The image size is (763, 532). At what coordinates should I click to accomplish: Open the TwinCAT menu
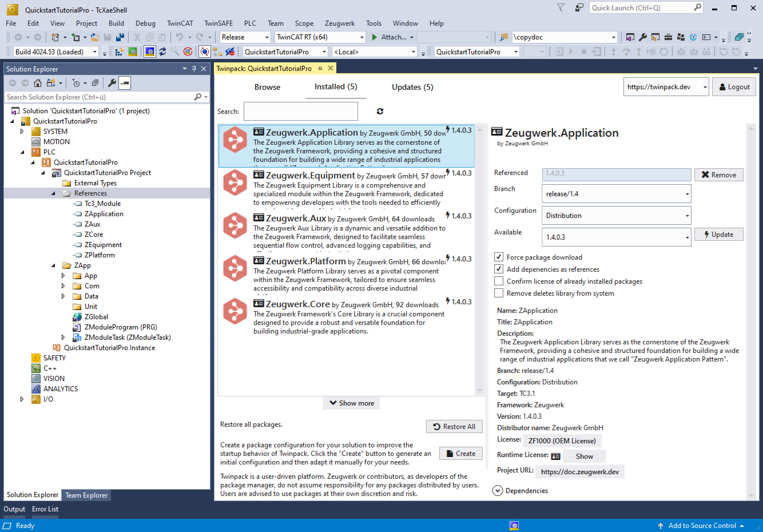click(180, 23)
